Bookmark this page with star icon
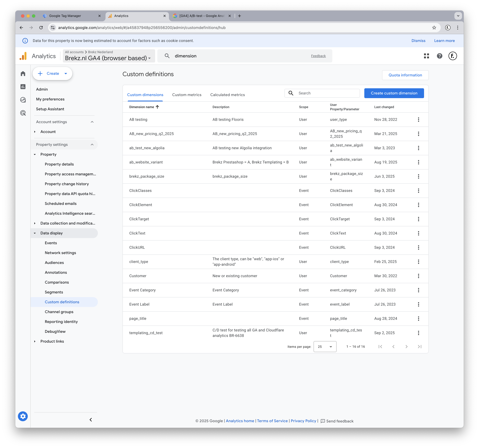Viewport: 479px width, 448px height. pyautogui.click(x=434, y=27)
